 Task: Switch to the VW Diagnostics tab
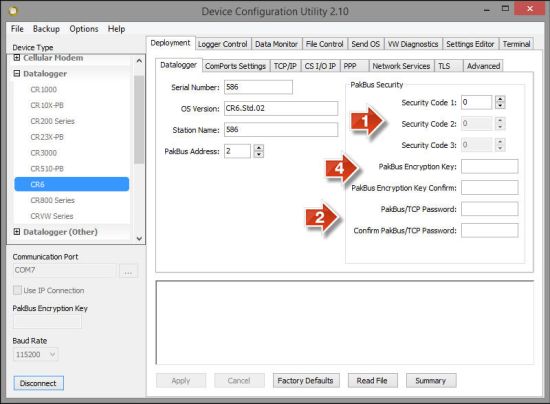coord(413,44)
